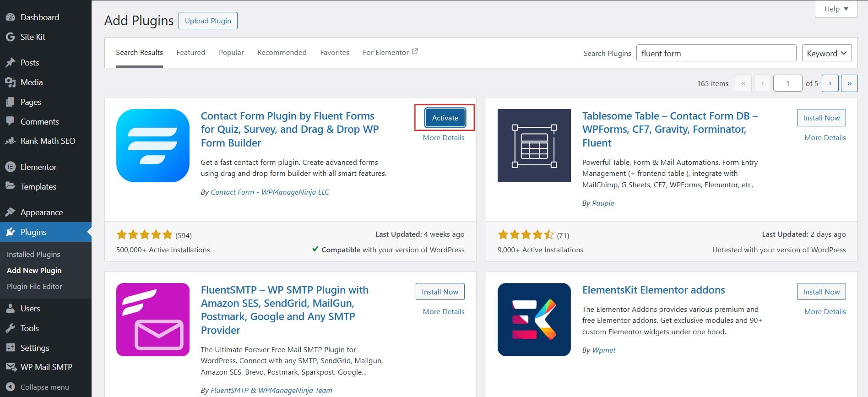Image resolution: width=868 pixels, height=397 pixels.
Task: Click the Tools wrench icon
Action: pyautogui.click(x=10, y=328)
